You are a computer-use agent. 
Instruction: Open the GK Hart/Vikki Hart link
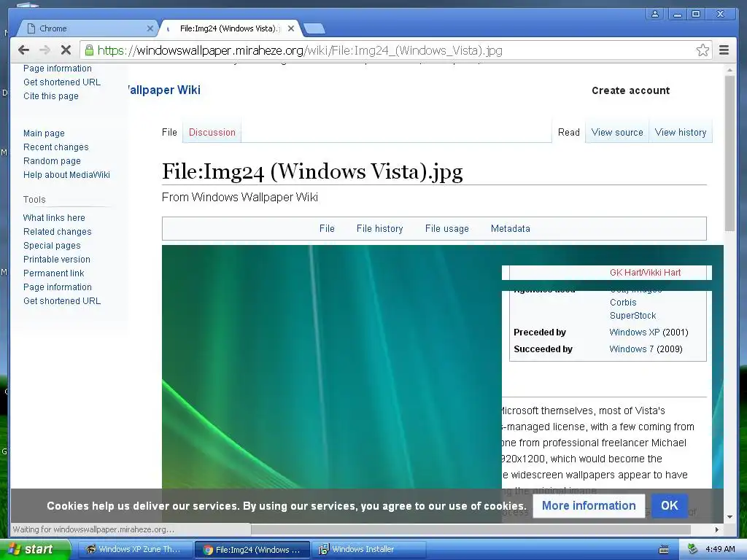click(x=645, y=273)
